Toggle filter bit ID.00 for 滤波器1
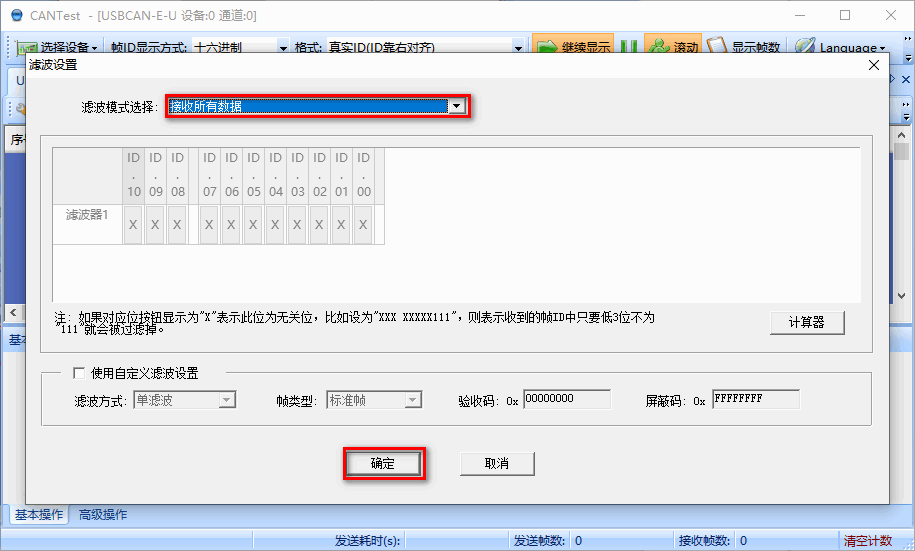Screen dimensions: 915x551 (x=363, y=225)
